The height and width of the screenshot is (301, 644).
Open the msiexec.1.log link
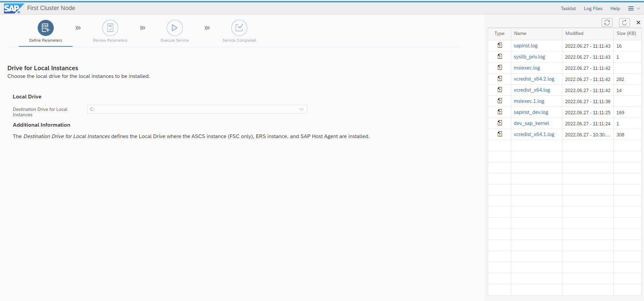[529, 101]
